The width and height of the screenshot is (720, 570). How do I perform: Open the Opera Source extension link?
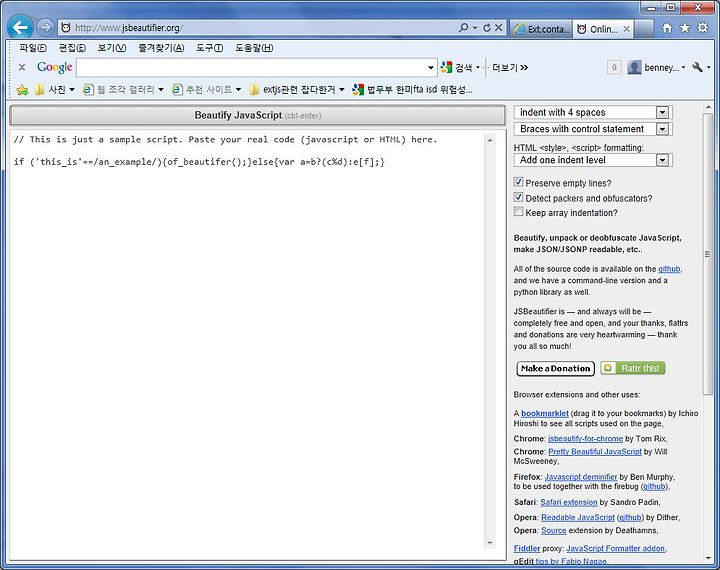(553, 530)
